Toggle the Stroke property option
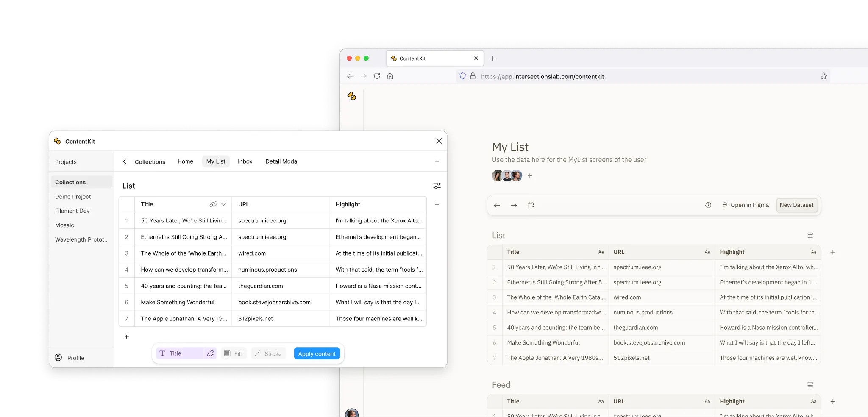Viewport: 868px width, 417px height. [x=268, y=353]
